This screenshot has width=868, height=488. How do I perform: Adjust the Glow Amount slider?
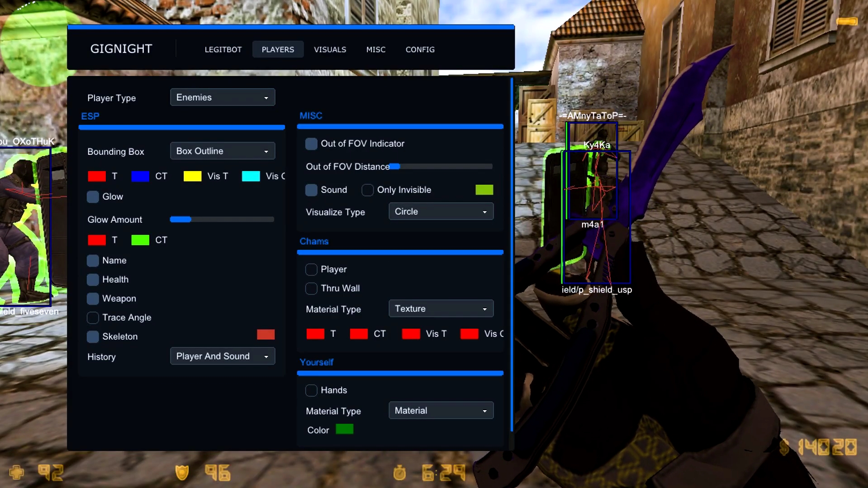222,220
